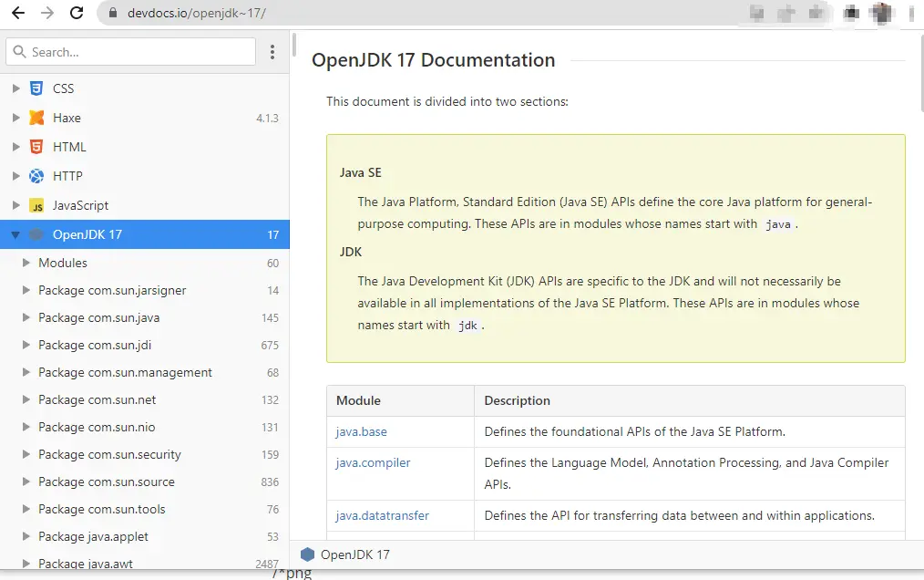Open the java.datatransfer module link
Screen dimensions: 924x580
383,515
